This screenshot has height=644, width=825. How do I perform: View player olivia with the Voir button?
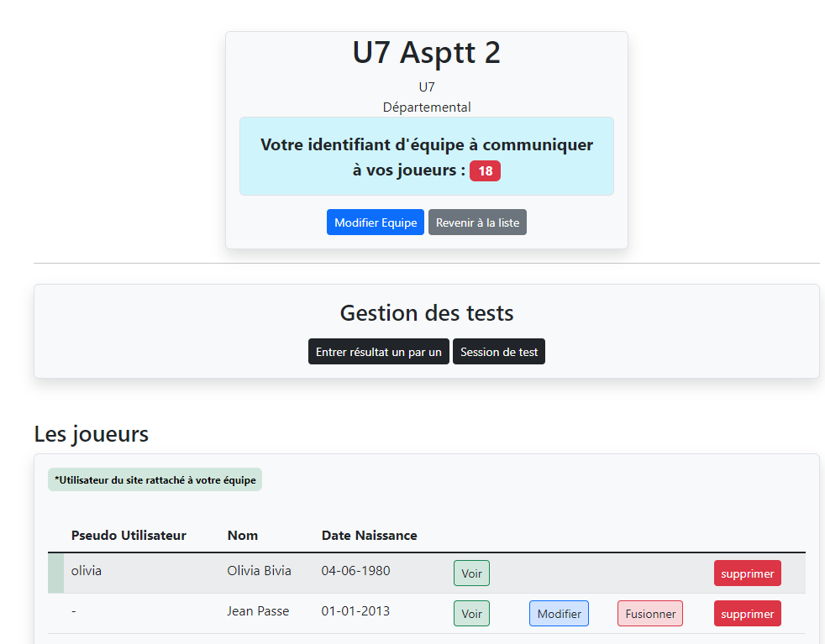pos(471,573)
